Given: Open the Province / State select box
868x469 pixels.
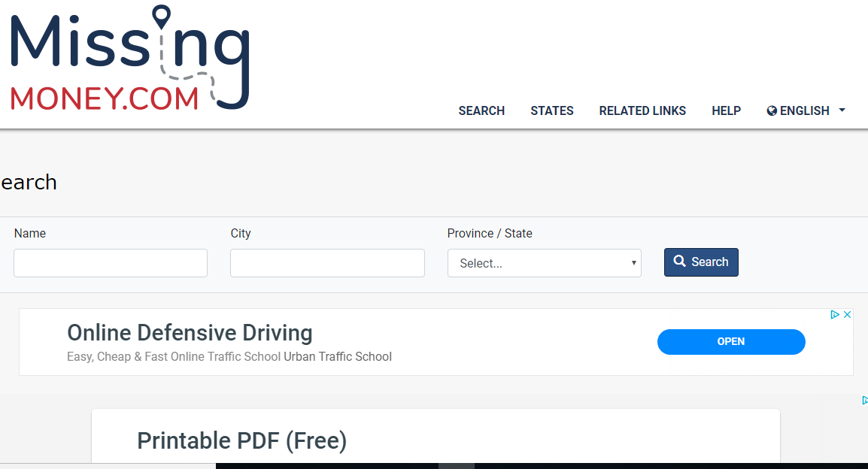Looking at the screenshot, I should [x=544, y=263].
